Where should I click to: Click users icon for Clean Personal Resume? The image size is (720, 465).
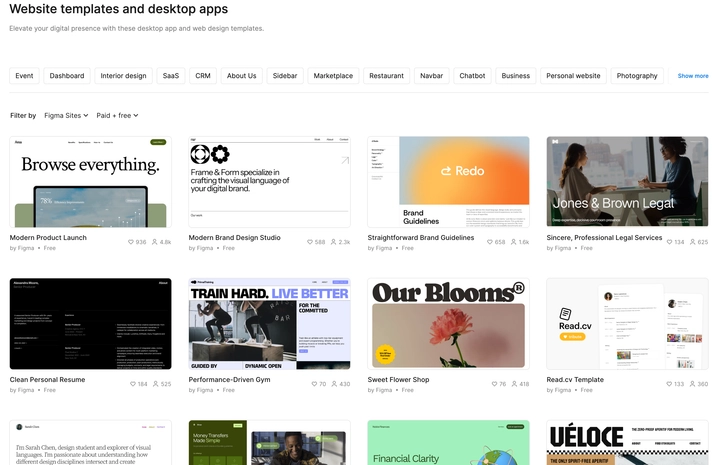pyautogui.click(x=156, y=384)
